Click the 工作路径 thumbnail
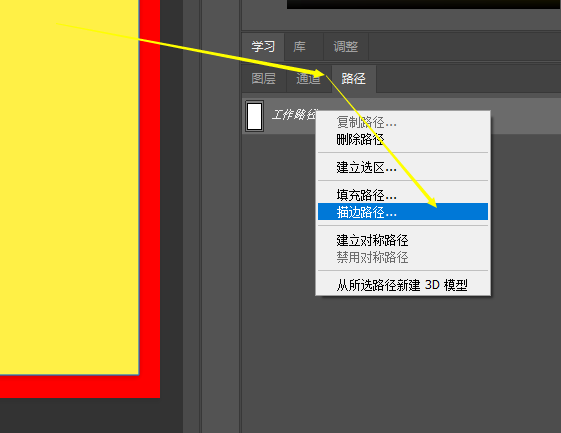Viewport: 561px width, 433px height. pyautogui.click(x=254, y=116)
